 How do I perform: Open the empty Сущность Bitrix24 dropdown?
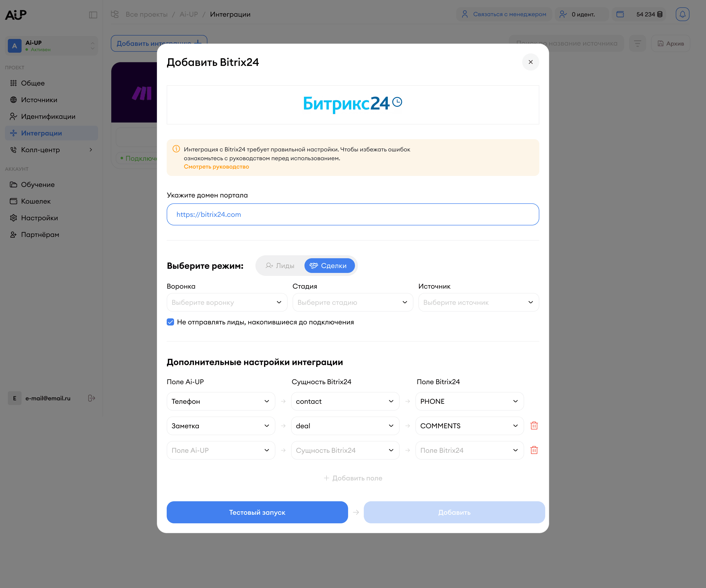click(x=345, y=450)
